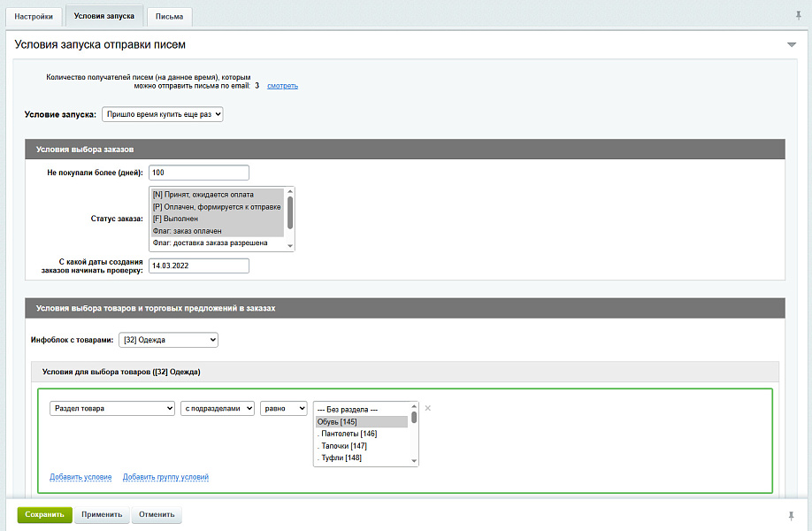The image size is (812, 531).
Task: Click the pin icon in bottom bar
Action: 791,515
